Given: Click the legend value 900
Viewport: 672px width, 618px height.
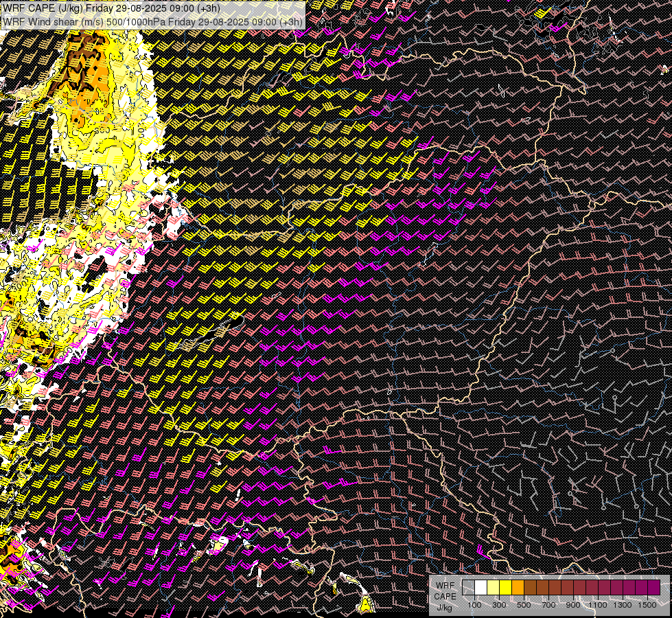Looking at the screenshot, I should coord(573,605).
